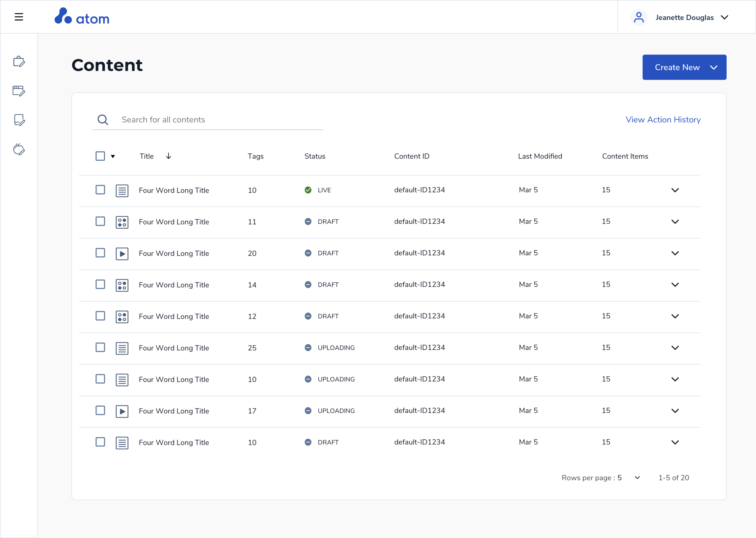Sort by the Title column header
Image resolution: width=756 pixels, height=538 pixels.
pyautogui.click(x=147, y=156)
